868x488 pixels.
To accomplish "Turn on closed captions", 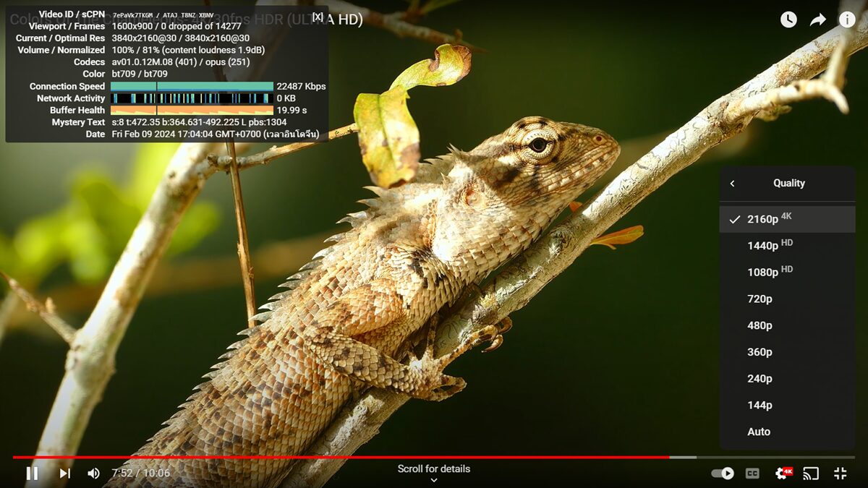I will 752,474.
